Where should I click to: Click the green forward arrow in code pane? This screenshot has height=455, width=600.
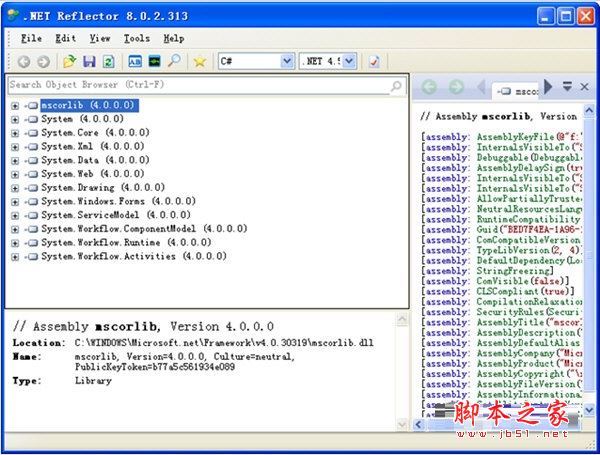[456, 87]
